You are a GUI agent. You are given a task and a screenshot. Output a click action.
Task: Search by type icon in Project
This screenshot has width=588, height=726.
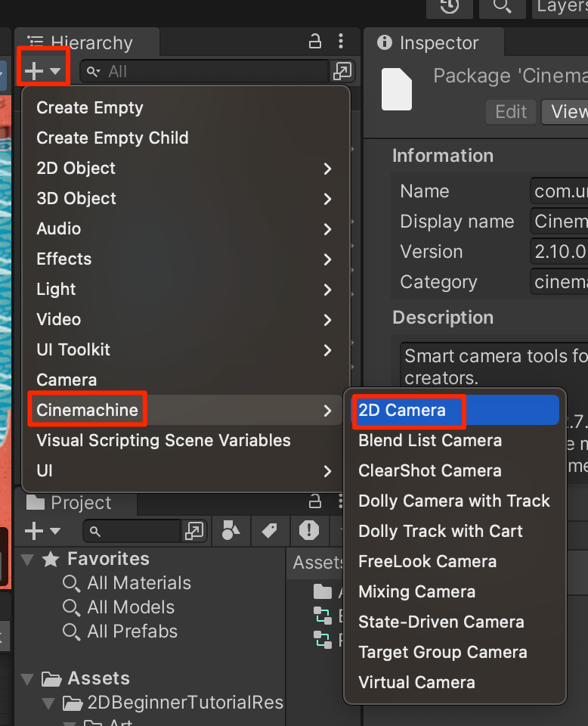click(x=231, y=531)
